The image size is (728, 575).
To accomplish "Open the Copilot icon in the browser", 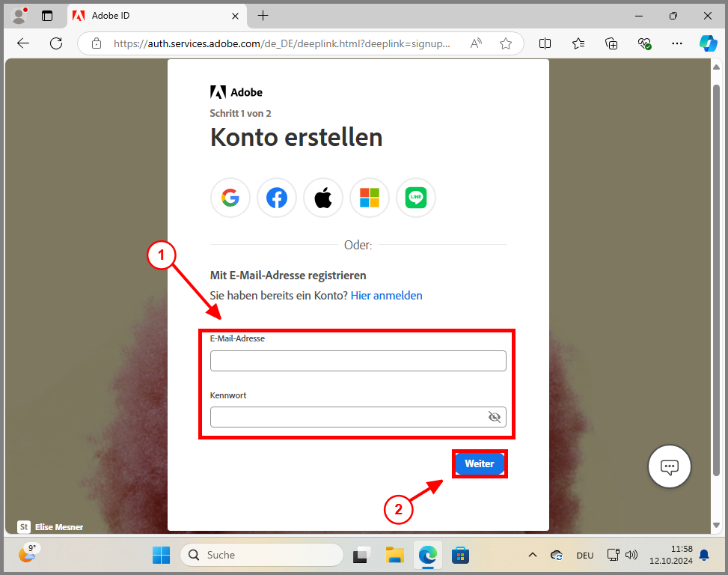I will pyautogui.click(x=707, y=43).
